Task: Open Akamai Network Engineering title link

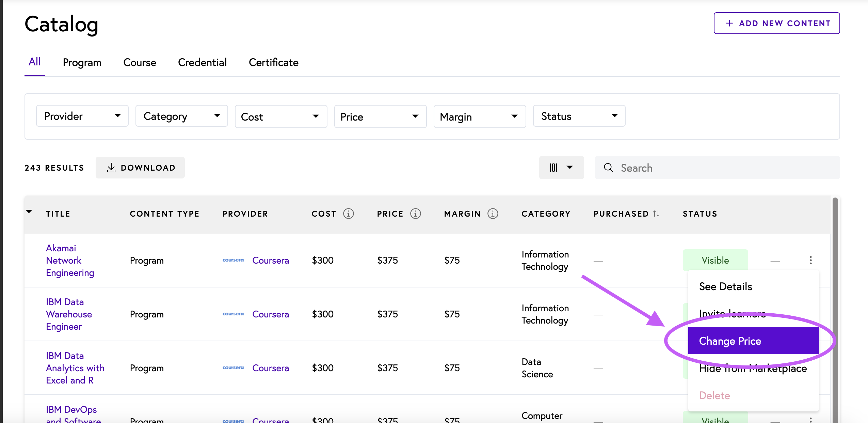Action: [x=70, y=260]
